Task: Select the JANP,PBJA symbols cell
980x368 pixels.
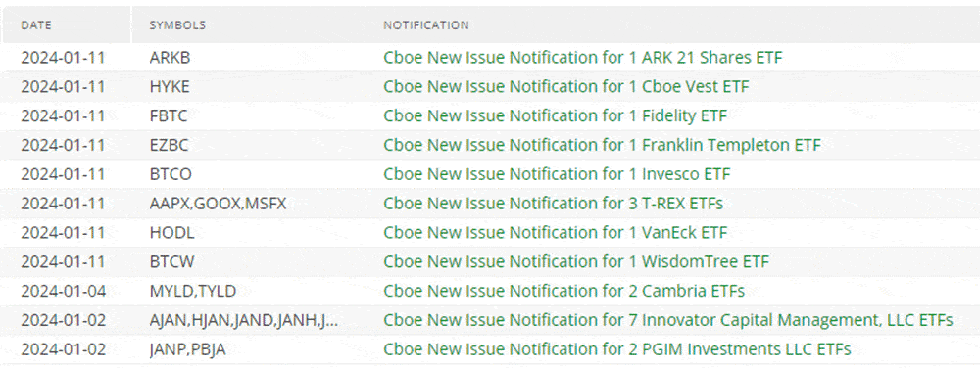Action: pyautogui.click(x=187, y=349)
